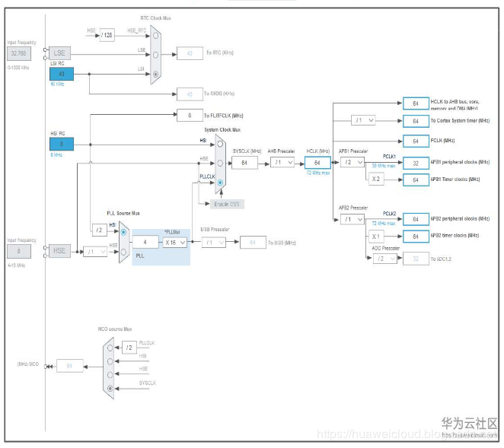Open the ADC Prescaler dropdown
This screenshot has height=448, width=504.
pyautogui.click(x=384, y=259)
